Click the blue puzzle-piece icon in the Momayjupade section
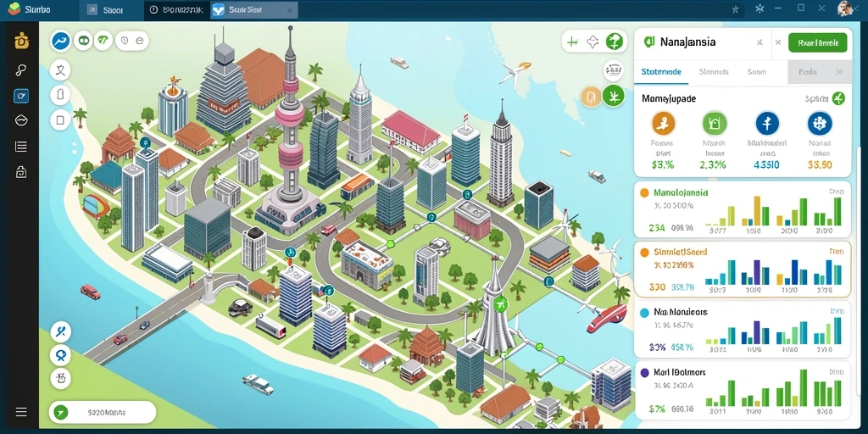Screen dimensions: 868x434 [820, 123]
